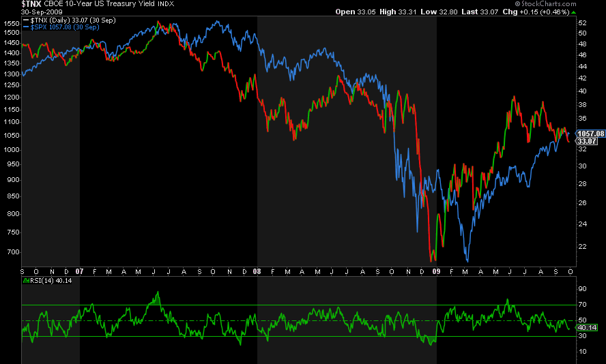
Task: Click the 33.07 yield tag on right axis
Action: click(587, 141)
